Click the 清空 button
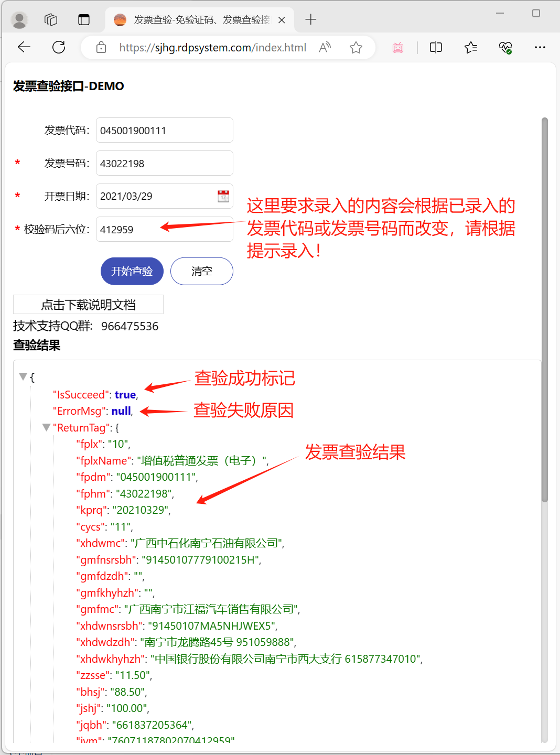The width and height of the screenshot is (560, 755). pos(202,271)
